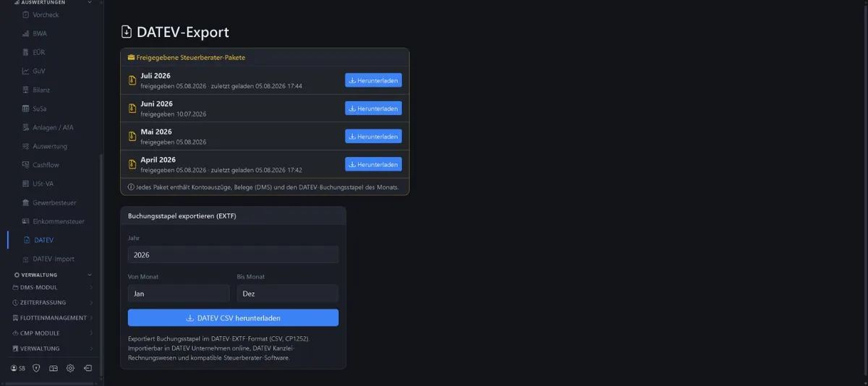Open the Bis Monat dropdown set to Dez
Viewport: 868px width, 386px height.
coord(287,293)
